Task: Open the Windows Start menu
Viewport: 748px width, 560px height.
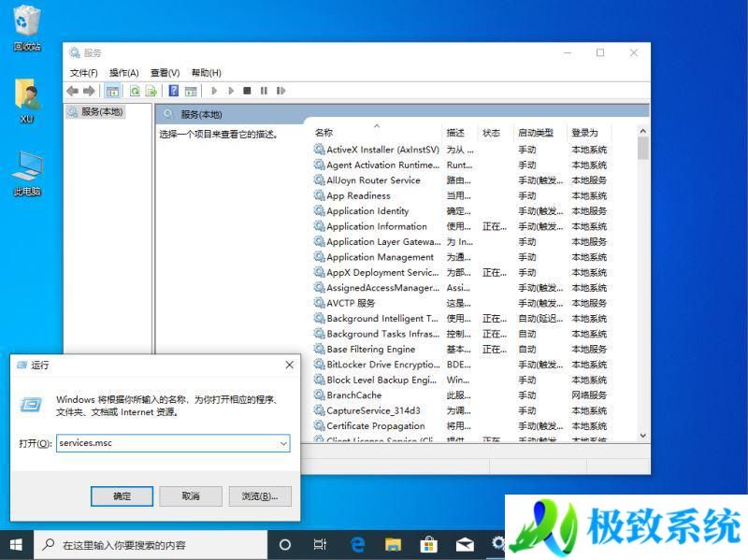Action: pyautogui.click(x=16, y=545)
